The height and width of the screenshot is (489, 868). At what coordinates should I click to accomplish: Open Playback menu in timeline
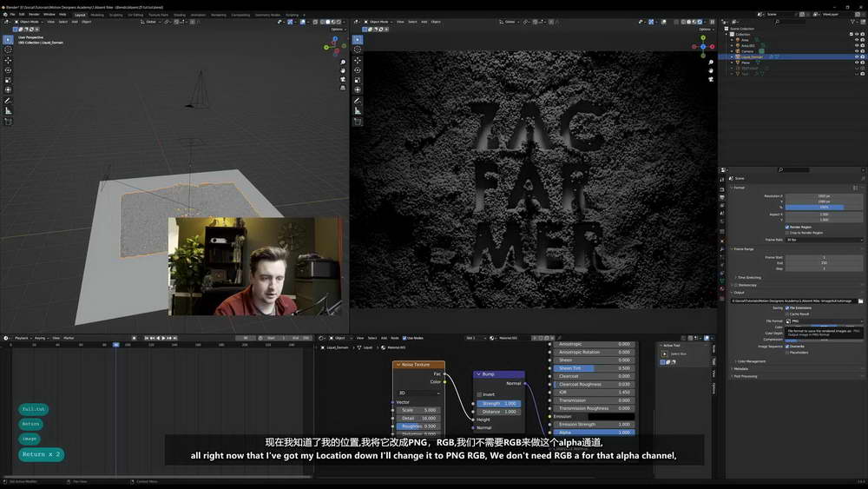click(22, 338)
